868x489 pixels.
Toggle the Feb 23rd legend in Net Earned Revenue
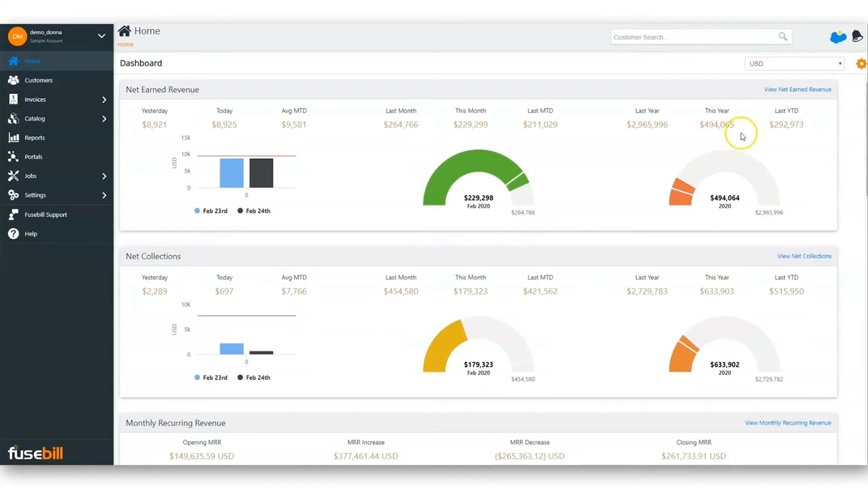[x=211, y=211]
